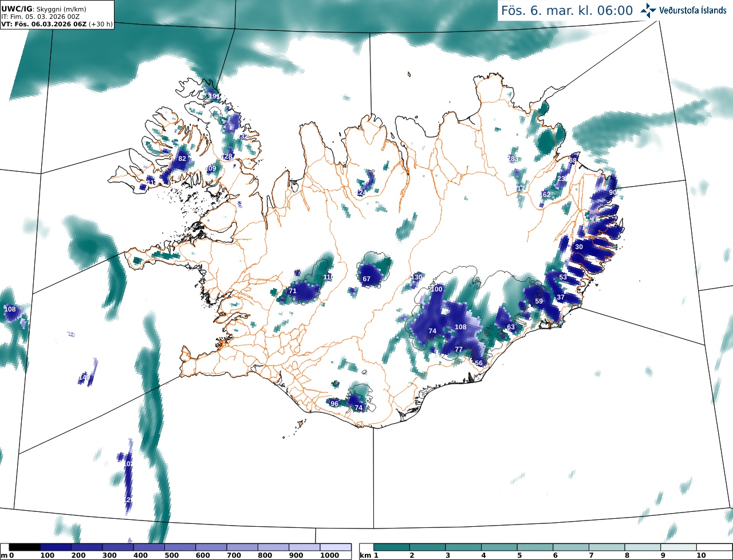Image resolution: width=733 pixels, height=560 pixels.
Task: Pick the legend swatch between 700 and 800 m
Action: tap(242, 547)
